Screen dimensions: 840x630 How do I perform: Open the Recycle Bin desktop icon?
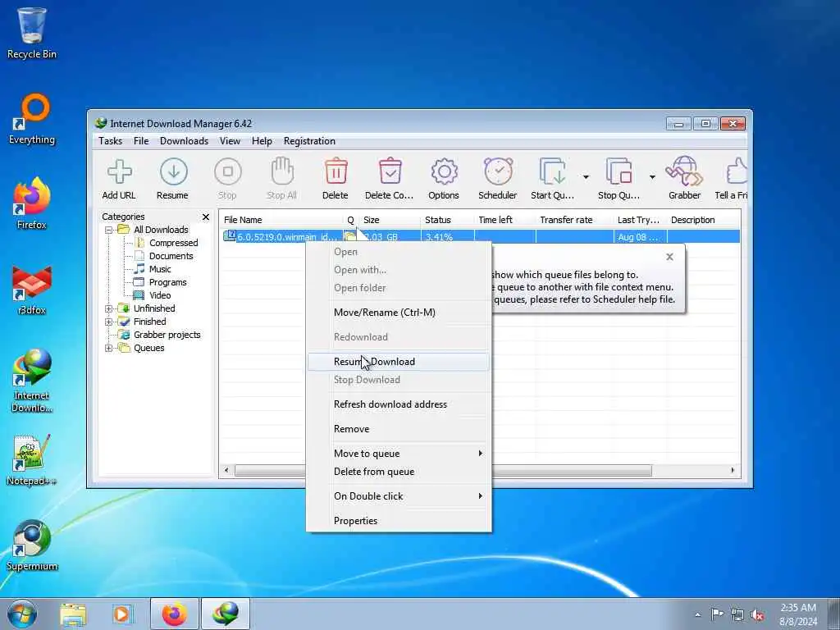coord(32,25)
